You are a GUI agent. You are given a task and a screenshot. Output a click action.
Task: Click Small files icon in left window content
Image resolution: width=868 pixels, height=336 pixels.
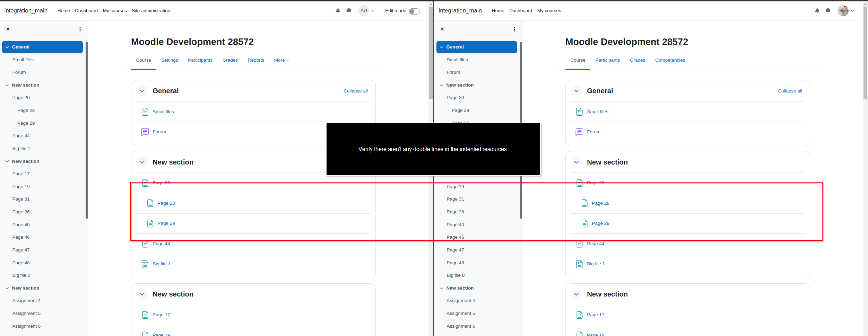[x=145, y=112]
